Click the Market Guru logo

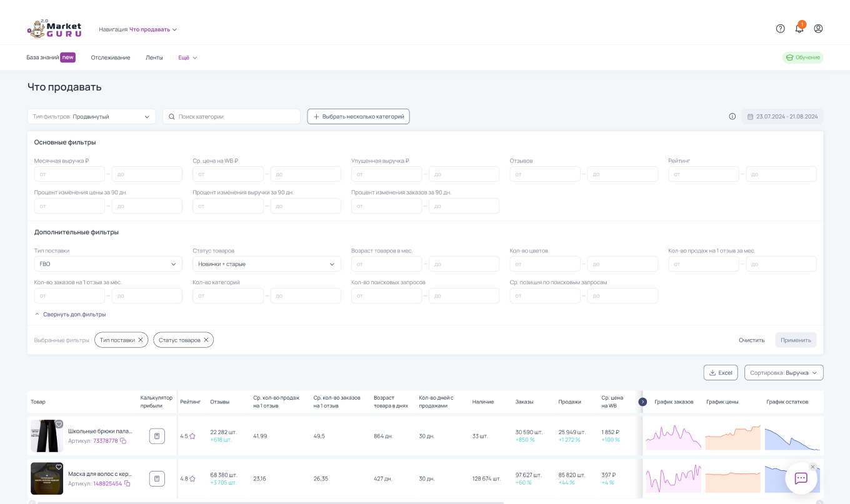(54, 29)
